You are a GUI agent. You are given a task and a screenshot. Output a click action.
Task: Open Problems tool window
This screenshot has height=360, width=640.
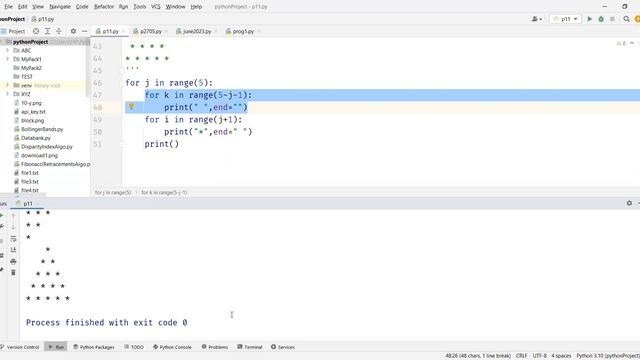pos(215,347)
